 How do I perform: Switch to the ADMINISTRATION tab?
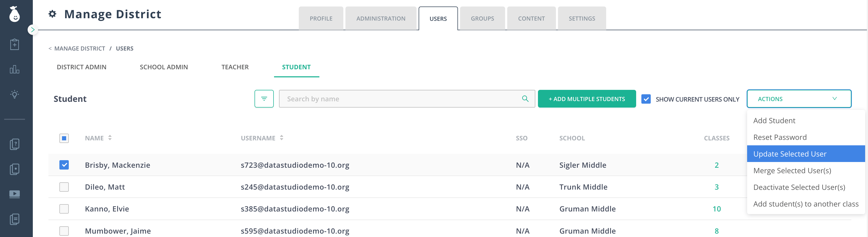[381, 18]
